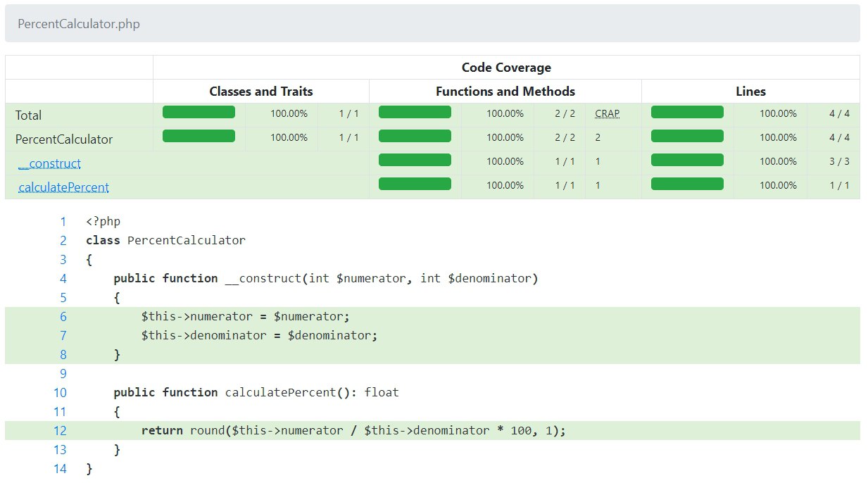Click __construct row Lines progress bar
The image size is (868, 483).
(x=687, y=160)
